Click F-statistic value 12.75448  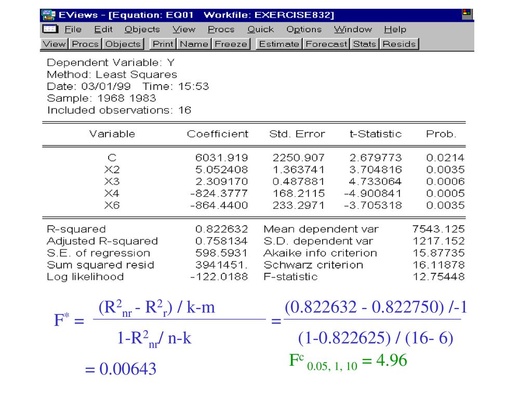438,276
